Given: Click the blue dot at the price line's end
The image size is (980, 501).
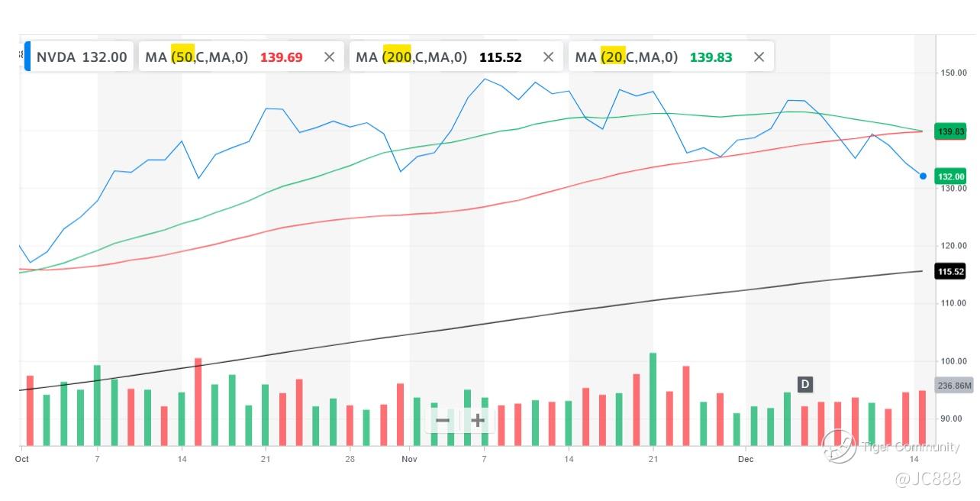Looking at the screenshot, I should coord(923,176).
